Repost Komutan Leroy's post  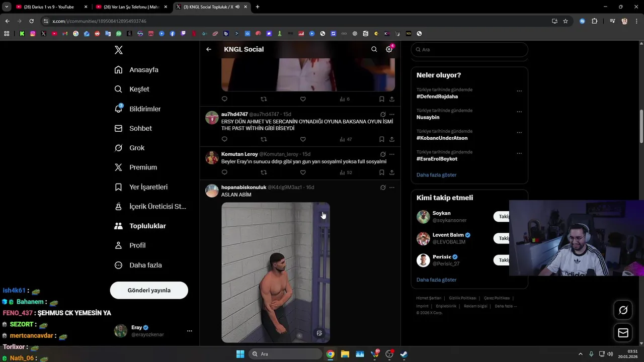coord(264,172)
